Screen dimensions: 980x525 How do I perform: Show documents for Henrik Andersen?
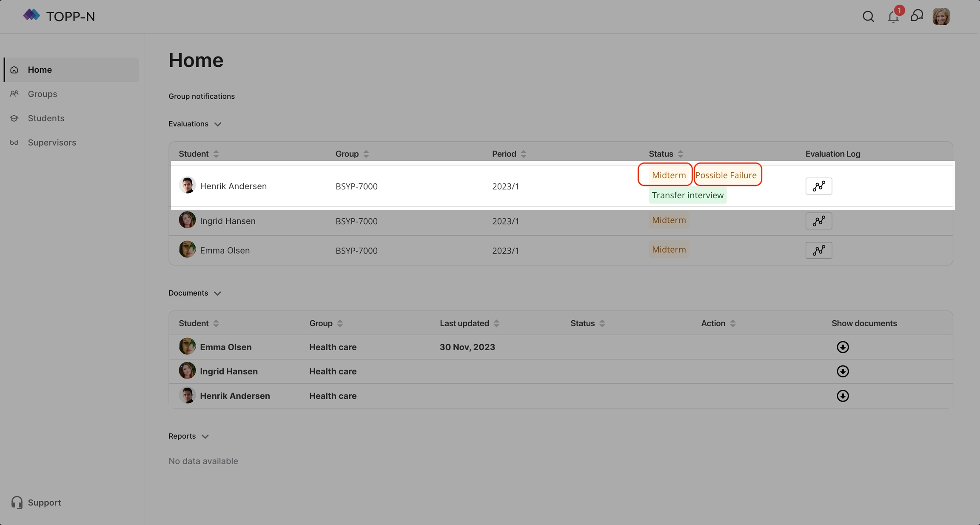click(x=842, y=396)
